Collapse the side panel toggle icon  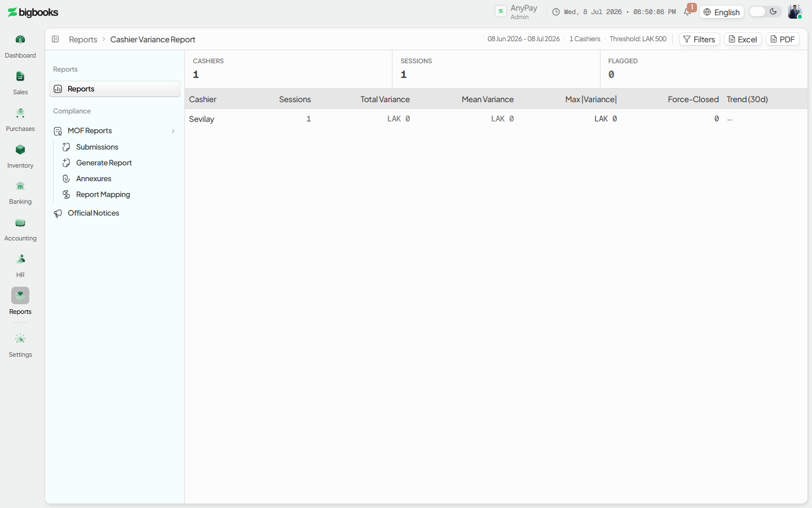(x=55, y=39)
